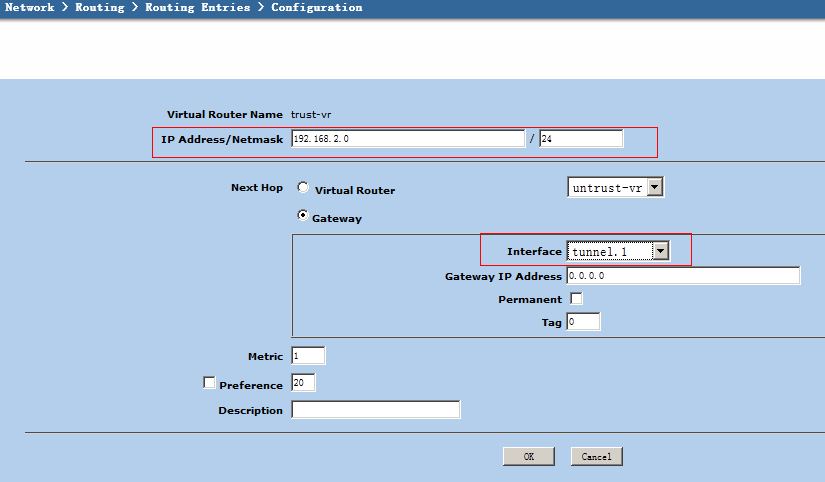
Task: Click the Gateway IP Address field
Action: coord(683,276)
